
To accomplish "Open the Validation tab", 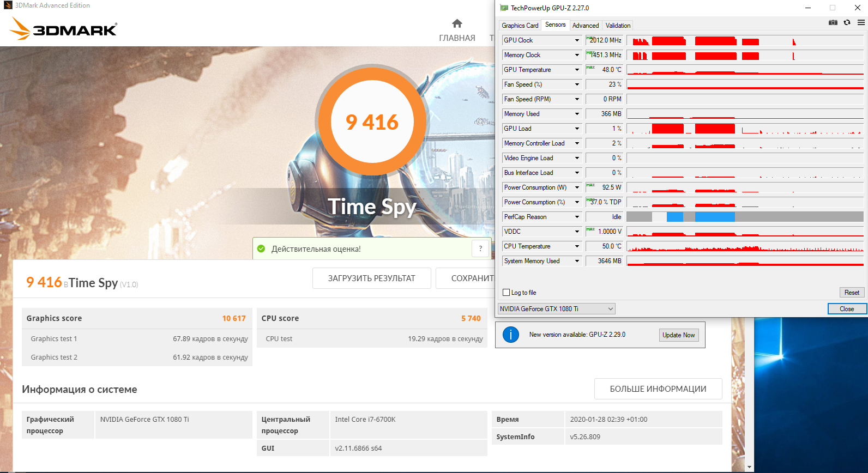I will tap(618, 26).
